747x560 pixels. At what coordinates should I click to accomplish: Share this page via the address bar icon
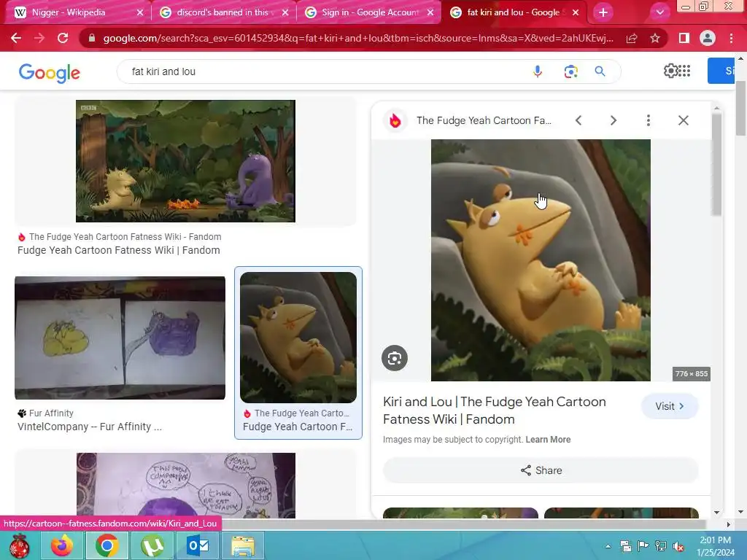[632, 38]
